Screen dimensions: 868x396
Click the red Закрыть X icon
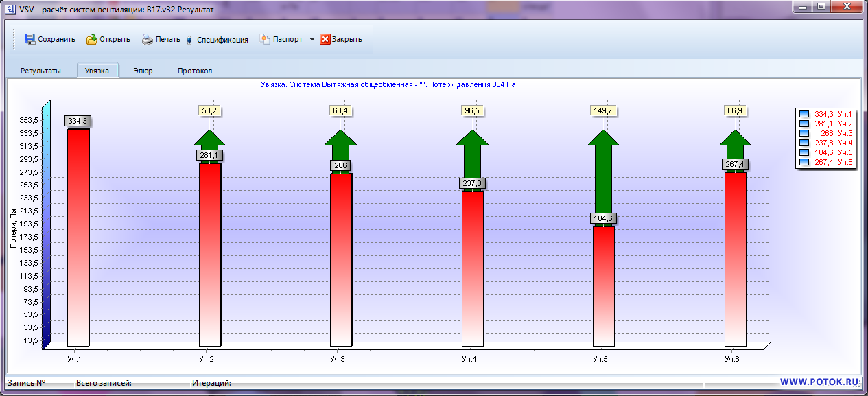(x=325, y=39)
